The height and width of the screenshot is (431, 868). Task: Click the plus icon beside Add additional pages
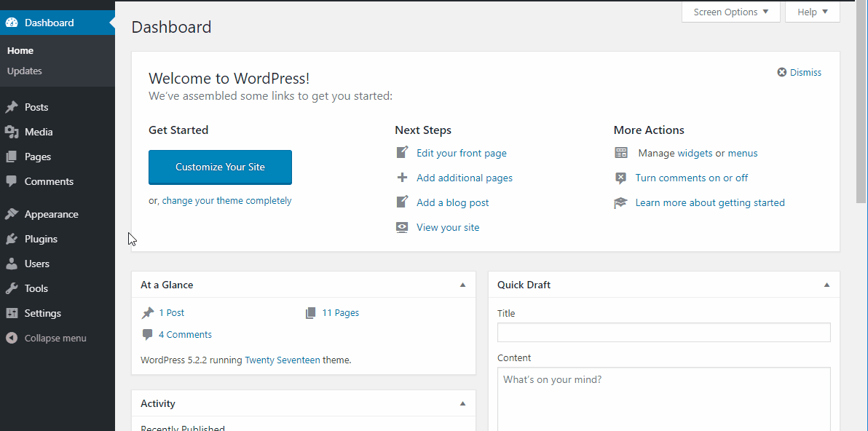point(403,178)
